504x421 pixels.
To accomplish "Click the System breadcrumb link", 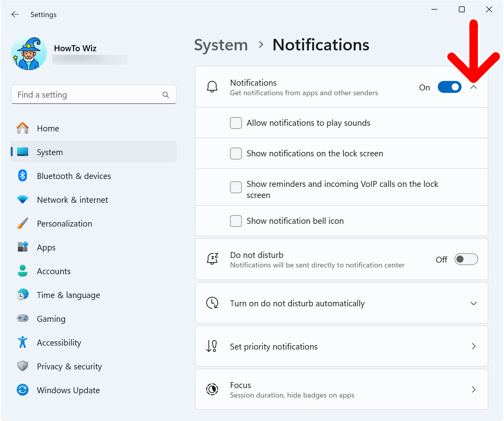I will [221, 45].
